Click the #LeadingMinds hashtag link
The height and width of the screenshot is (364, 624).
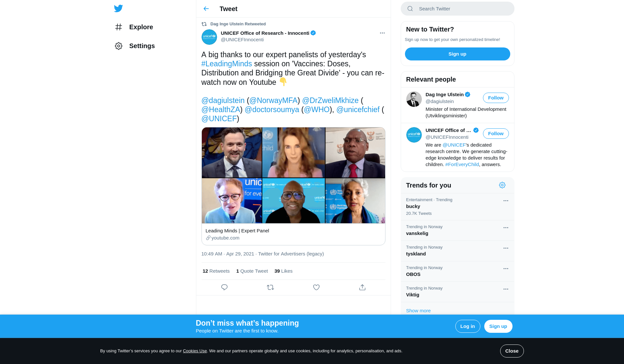(x=227, y=64)
